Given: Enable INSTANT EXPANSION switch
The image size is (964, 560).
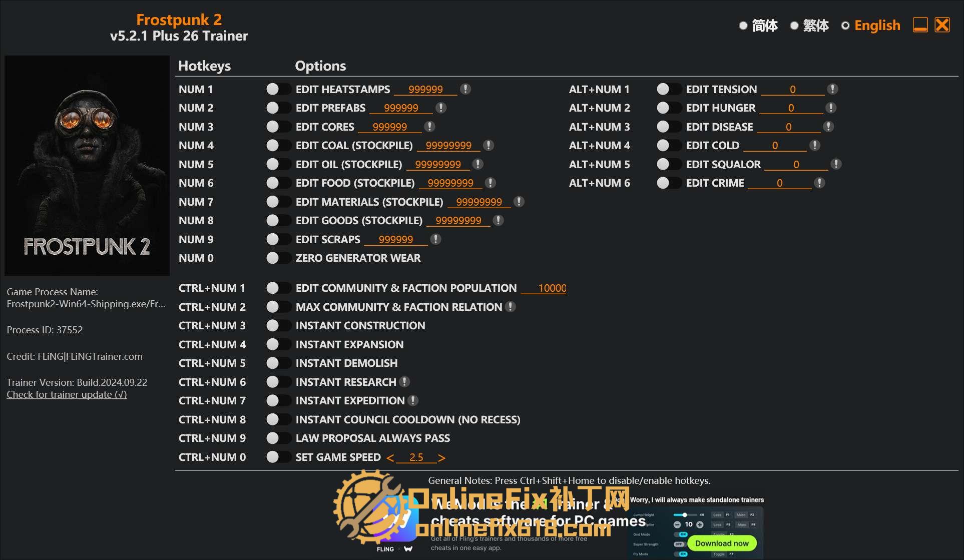Looking at the screenshot, I should 278,344.
